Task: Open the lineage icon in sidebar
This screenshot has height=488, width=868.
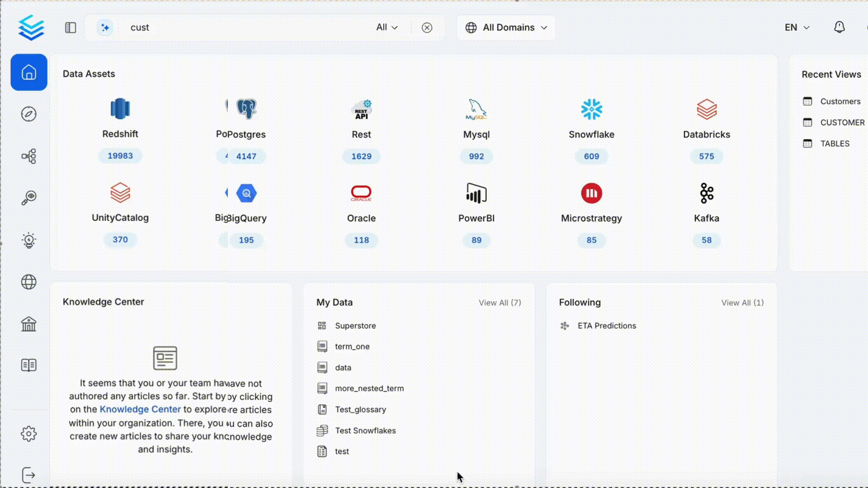Action: coord(29,156)
